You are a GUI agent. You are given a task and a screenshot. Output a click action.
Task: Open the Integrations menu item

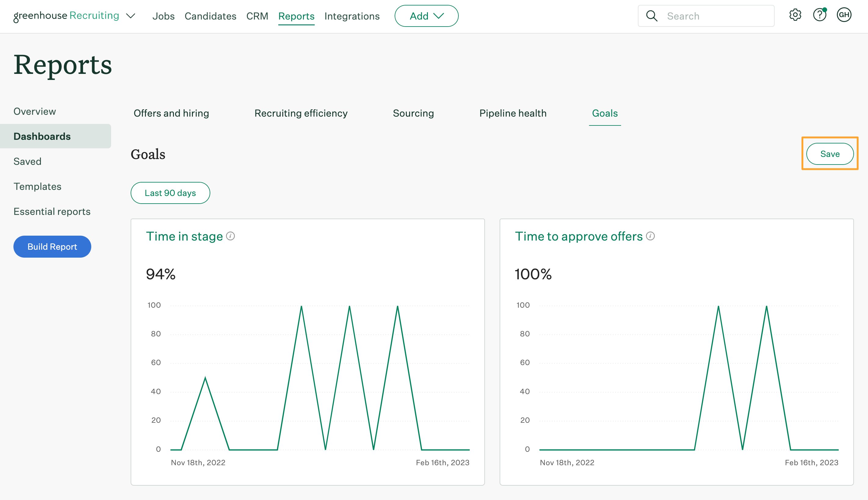(x=352, y=16)
